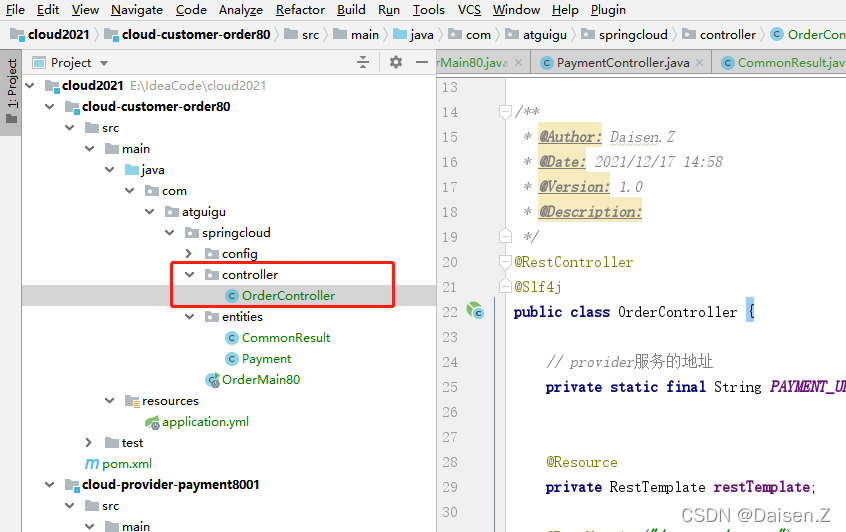Click the fold marker at line 19
The image size is (846, 532).
505,236
